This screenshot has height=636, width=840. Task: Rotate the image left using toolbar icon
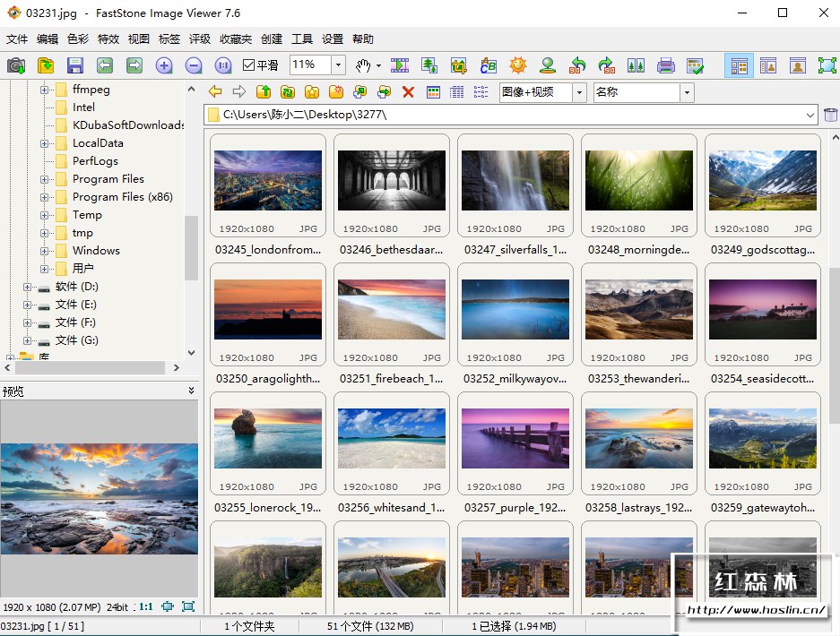pyautogui.click(x=578, y=65)
